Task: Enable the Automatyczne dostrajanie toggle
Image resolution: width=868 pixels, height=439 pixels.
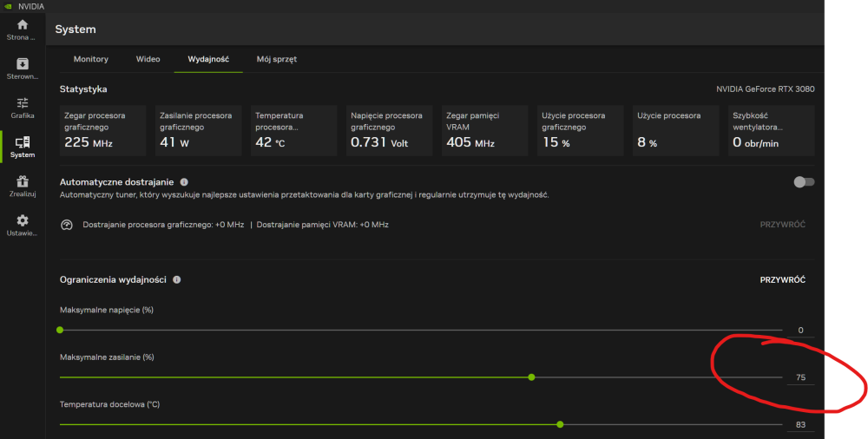Action: coord(804,182)
